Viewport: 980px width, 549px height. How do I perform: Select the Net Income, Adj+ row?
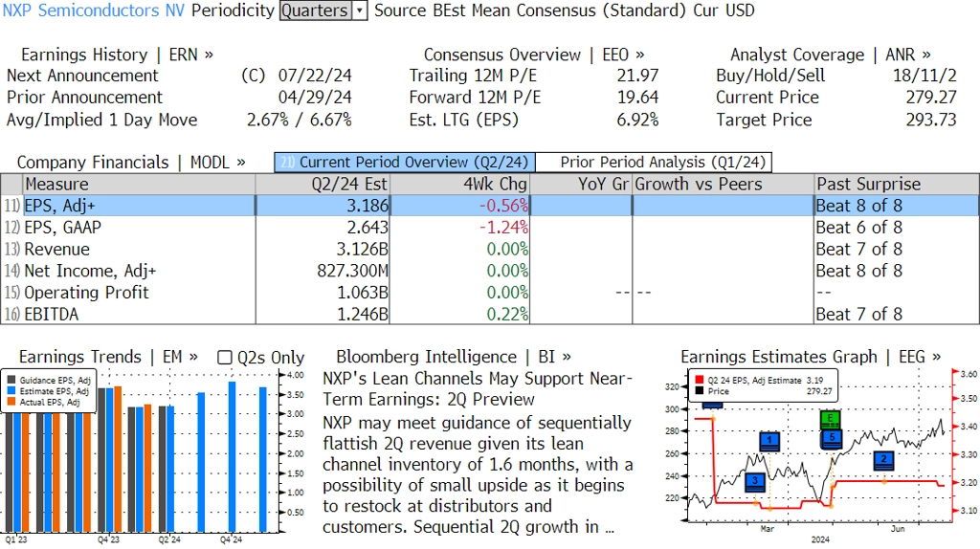point(490,271)
